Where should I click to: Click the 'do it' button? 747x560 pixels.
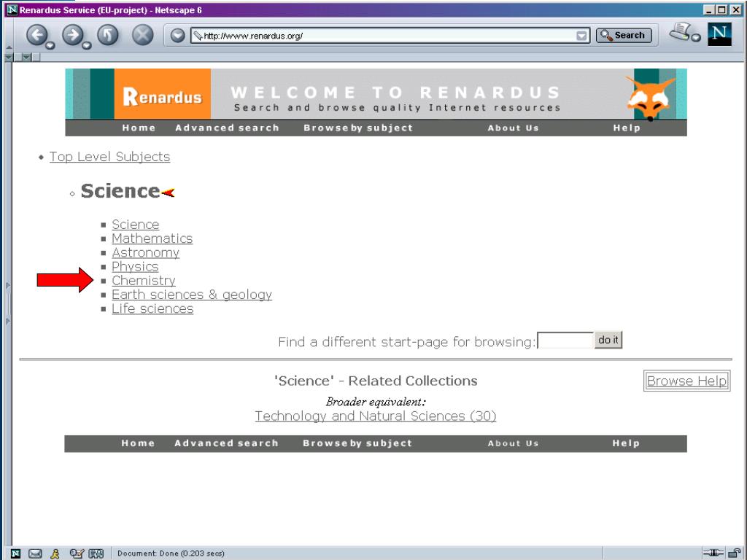point(608,340)
